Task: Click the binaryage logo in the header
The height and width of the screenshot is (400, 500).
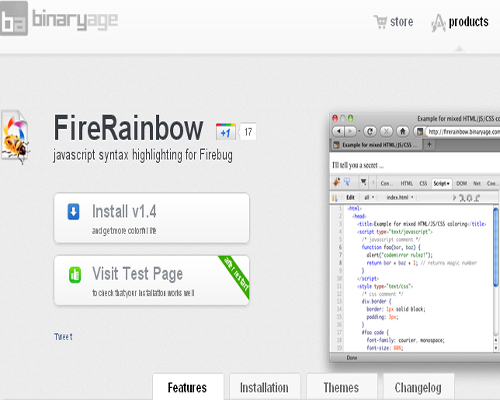Action: click(59, 18)
